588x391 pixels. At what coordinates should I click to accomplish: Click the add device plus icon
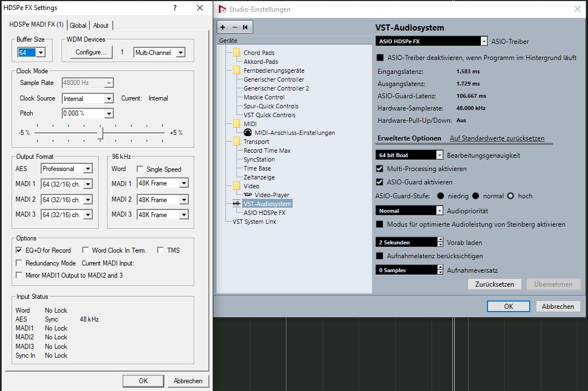223,27
